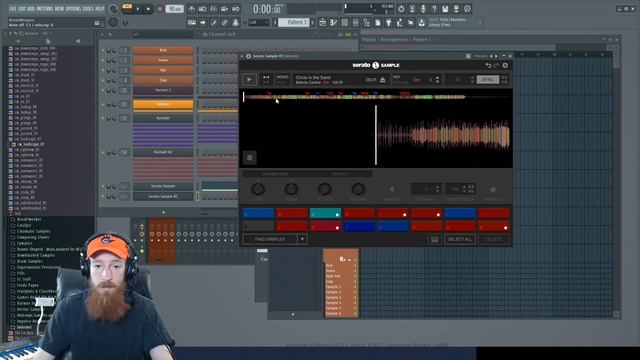Open the PATTERNS menu
Image resolution: width=640 pixels, height=360 pixels.
(x=44, y=9)
